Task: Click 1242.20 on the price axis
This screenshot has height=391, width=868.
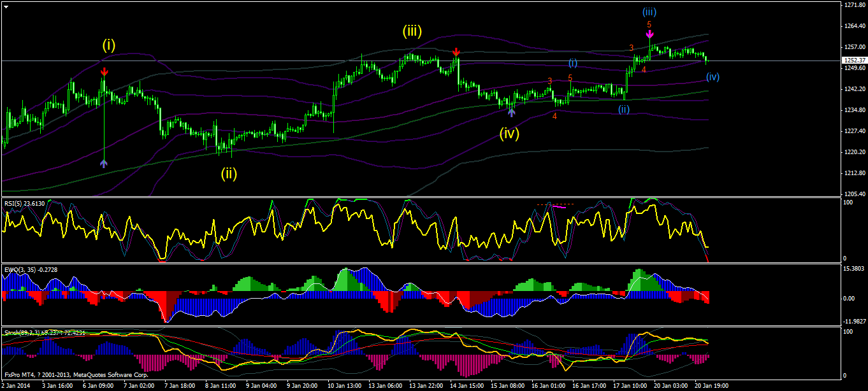Action: (x=853, y=89)
